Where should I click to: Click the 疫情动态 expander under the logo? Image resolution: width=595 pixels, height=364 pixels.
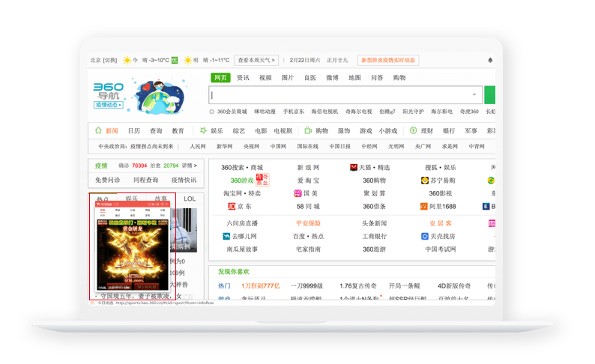click(108, 105)
